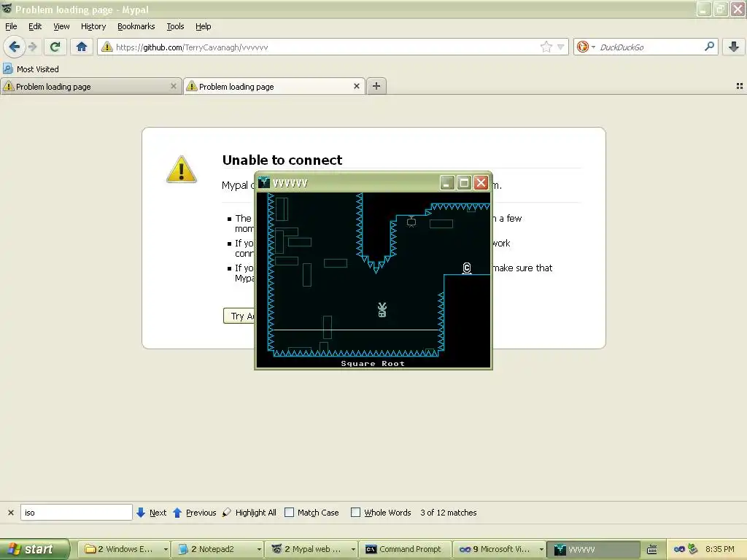Find the Previous match
The width and height of the screenshot is (747, 560).
[x=194, y=513]
